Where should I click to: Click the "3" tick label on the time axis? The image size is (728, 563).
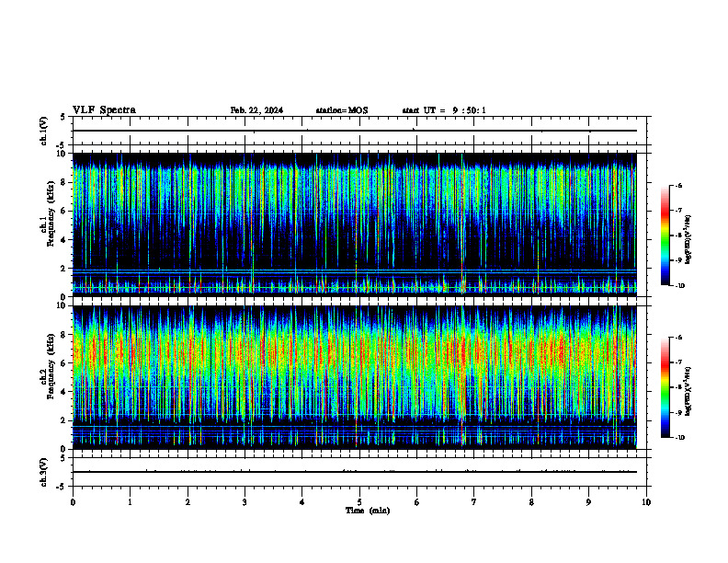[245, 502]
